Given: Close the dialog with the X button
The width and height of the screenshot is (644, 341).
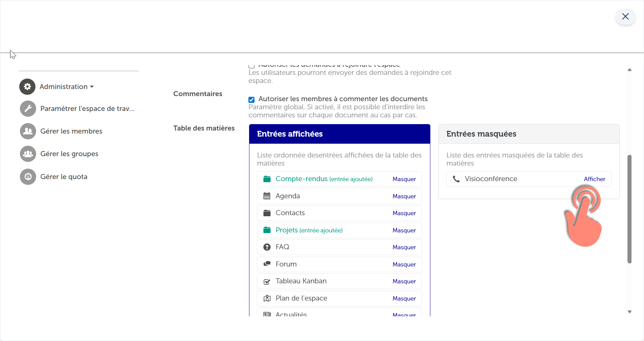Looking at the screenshot, I should click(625, 17).
